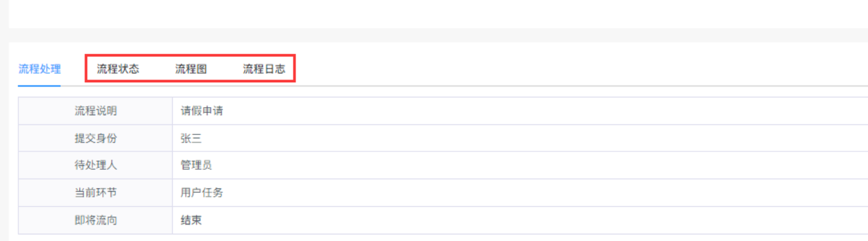Click the 结束 value cell
This screenshot has width=868, height=241.
(x=520, y=220)
